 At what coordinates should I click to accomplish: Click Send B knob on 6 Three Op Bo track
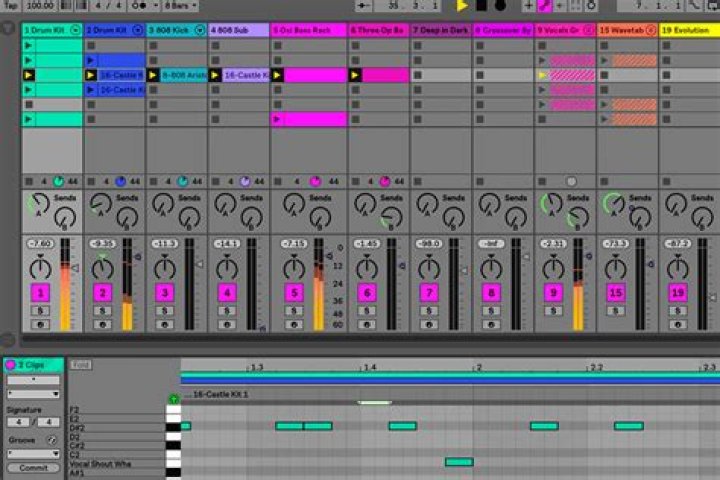(391, 218)
